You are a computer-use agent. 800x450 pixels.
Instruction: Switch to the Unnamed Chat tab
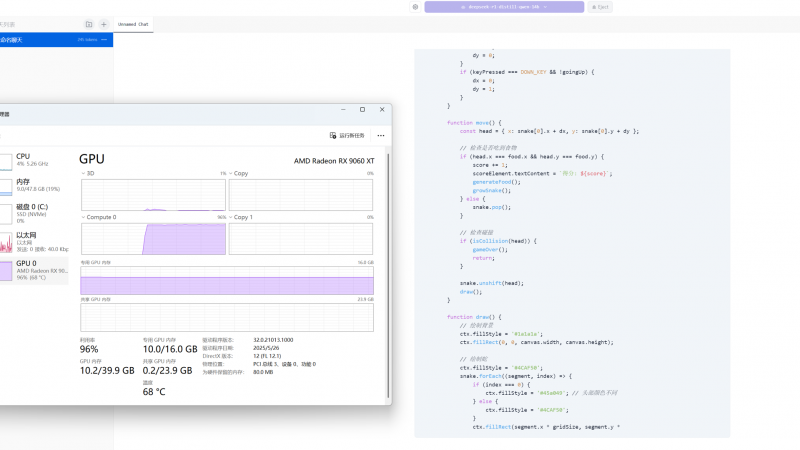(134, 24)
